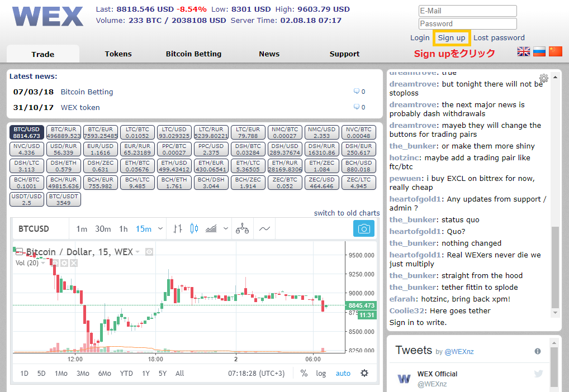Open the Support tab

(x=344, y=54)
